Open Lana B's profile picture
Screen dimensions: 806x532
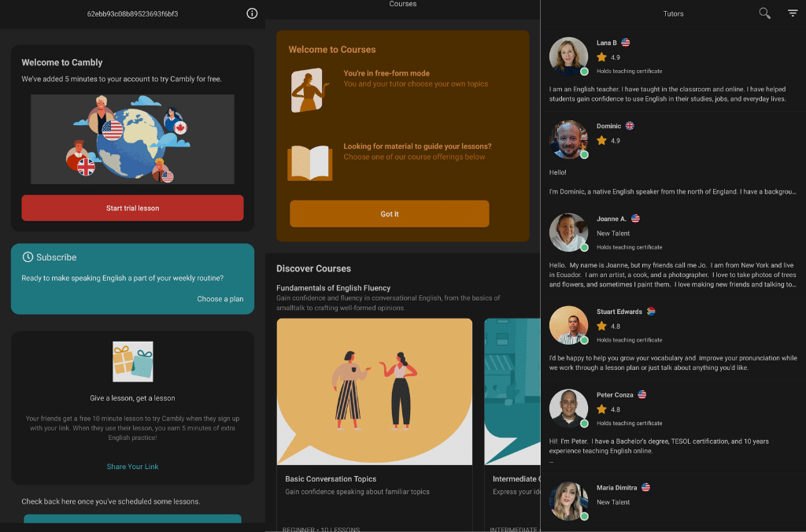(568, 57)
